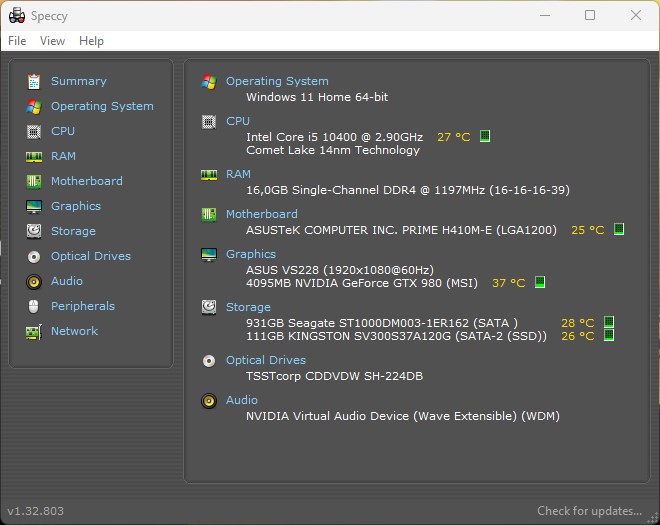660x525 pixels.
Task: Show RAM details from sidebar
Action: click(x=64, y=156)
